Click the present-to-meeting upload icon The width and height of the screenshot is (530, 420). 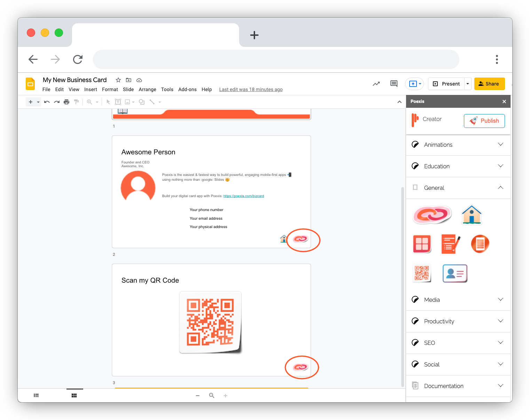click(413, 84)
